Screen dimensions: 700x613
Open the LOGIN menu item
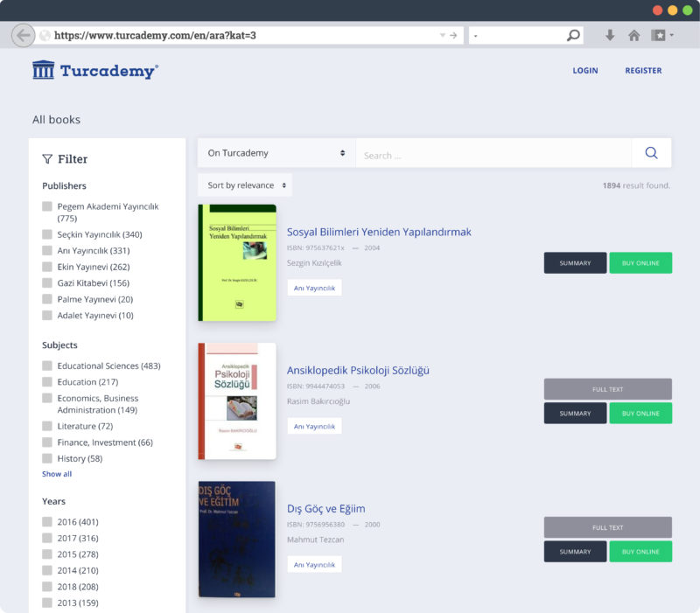point(585,71)
